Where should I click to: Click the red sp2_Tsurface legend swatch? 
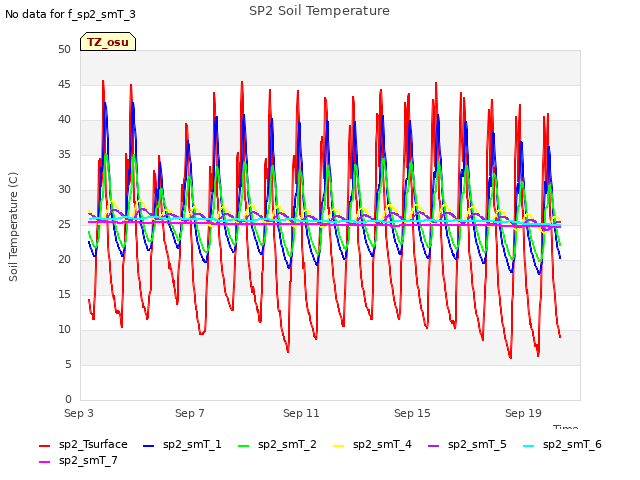(44, 446)
